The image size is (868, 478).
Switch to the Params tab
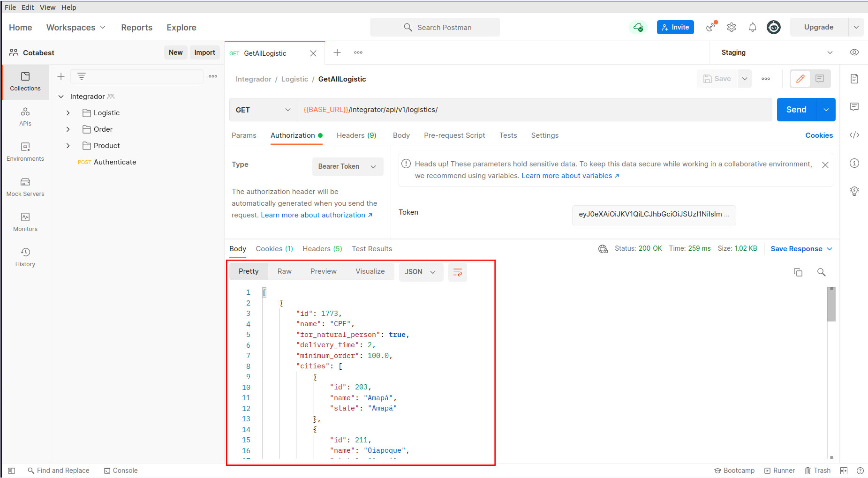pyautogui.click(x=244, y=135)
